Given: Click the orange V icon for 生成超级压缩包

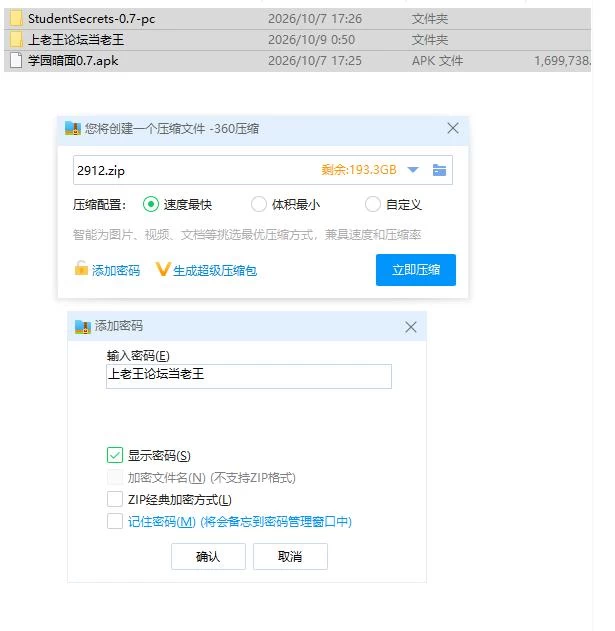Looking at the screenshot, I should pos(163,269).
